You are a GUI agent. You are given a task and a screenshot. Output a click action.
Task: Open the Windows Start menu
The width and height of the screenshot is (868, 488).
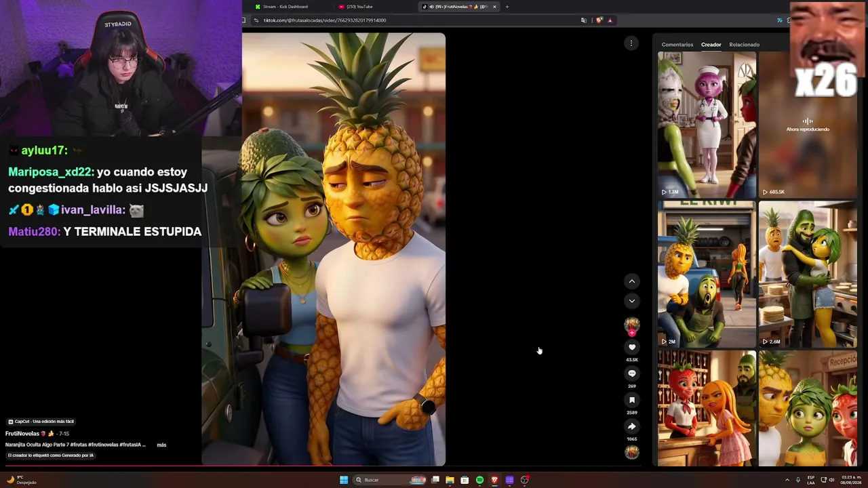344,480
